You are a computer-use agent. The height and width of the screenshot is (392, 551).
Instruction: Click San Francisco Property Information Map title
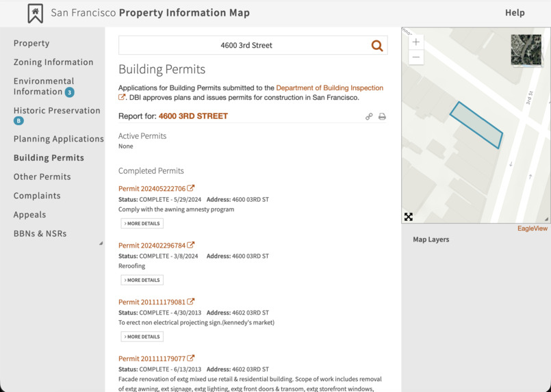tap(151, 13)
